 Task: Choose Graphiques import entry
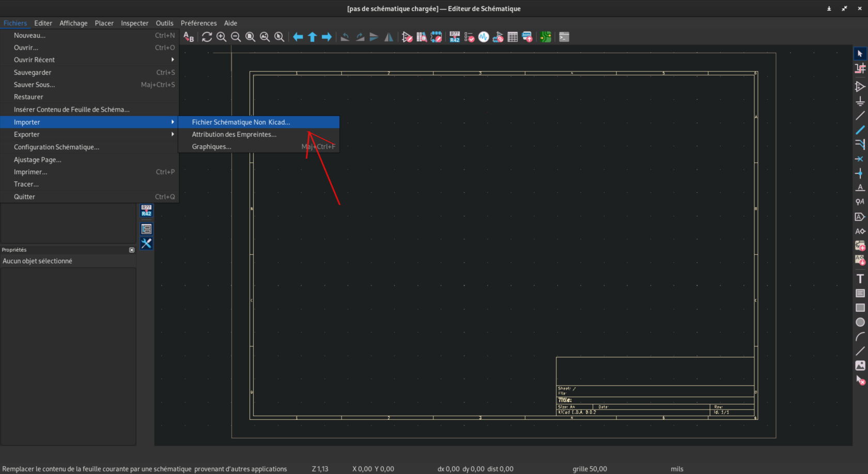(259, 147)
